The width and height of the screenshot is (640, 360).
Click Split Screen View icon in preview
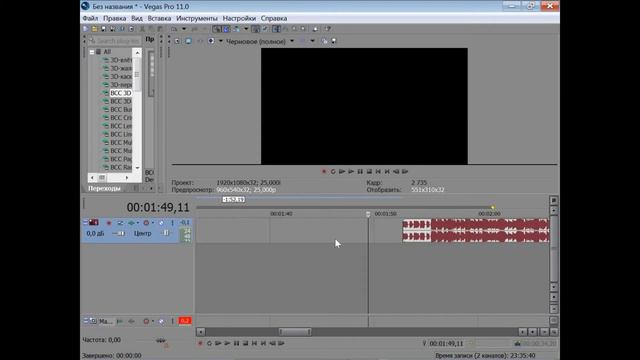click(x=211, y=41)
